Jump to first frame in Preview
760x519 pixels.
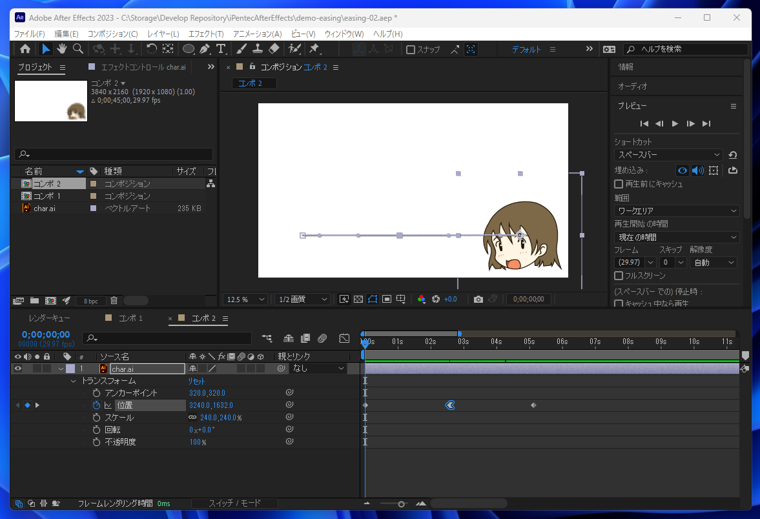pyautogui.click(x=644, y=124)
